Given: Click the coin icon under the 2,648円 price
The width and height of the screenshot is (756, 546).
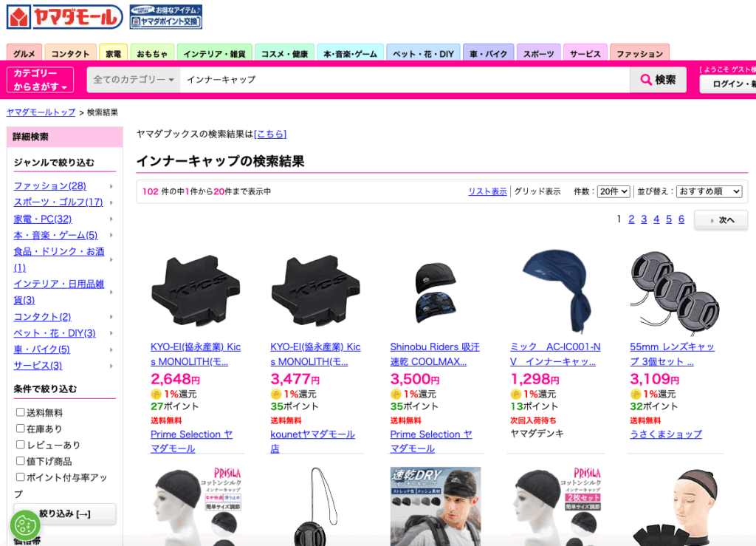Looking at the screenshot, I should click(156, 394).
